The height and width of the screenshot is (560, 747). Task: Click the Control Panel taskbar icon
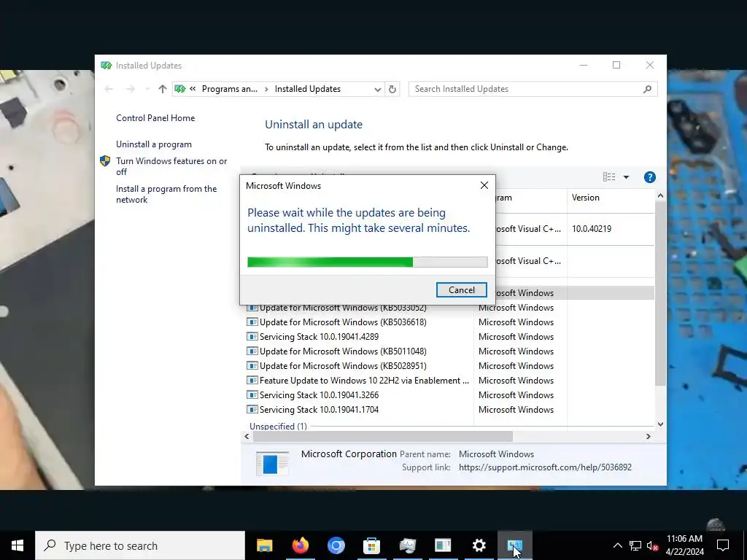tap(514, 545)
